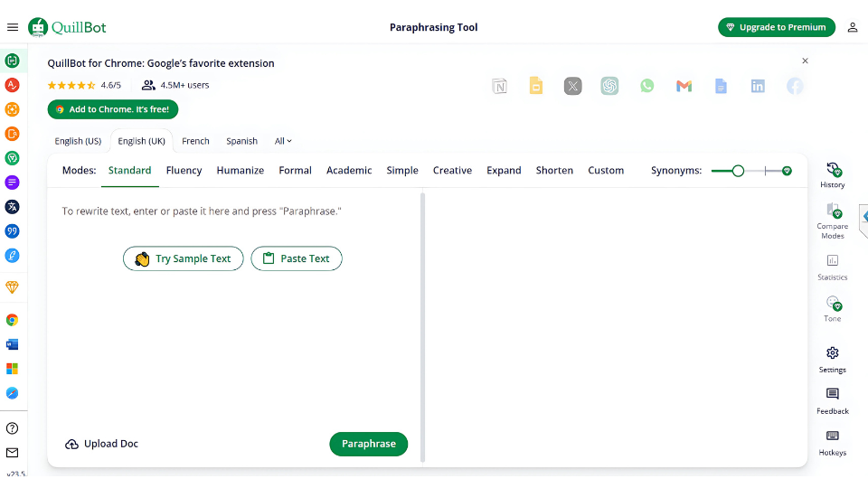Select the Simple mode

click(402, 171)
